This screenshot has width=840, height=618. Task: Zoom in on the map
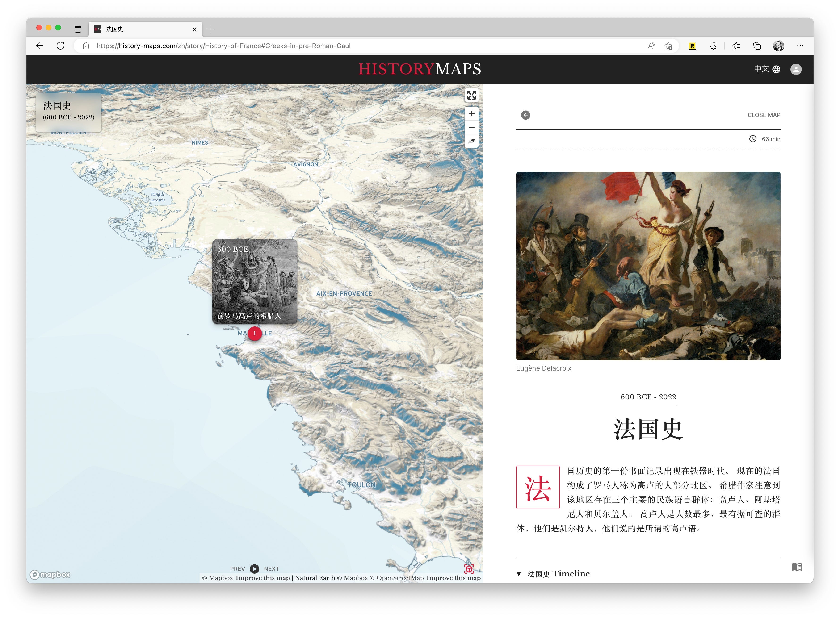[471, 113]
